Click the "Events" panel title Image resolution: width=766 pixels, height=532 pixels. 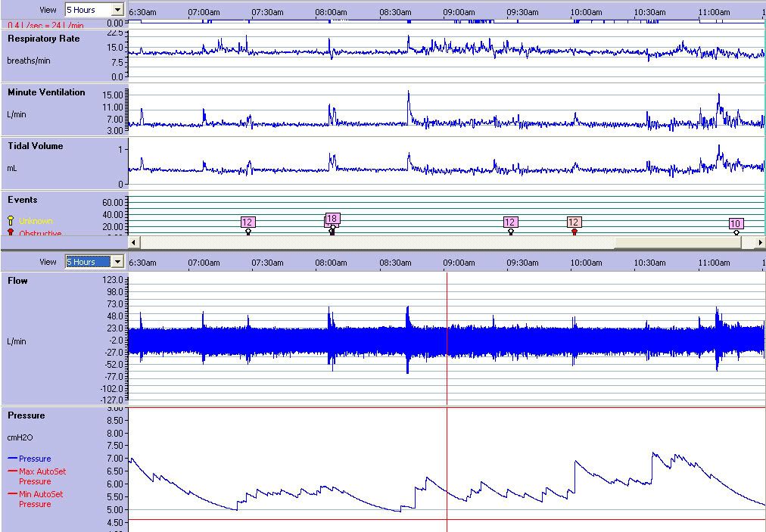(x=23, y=200)
